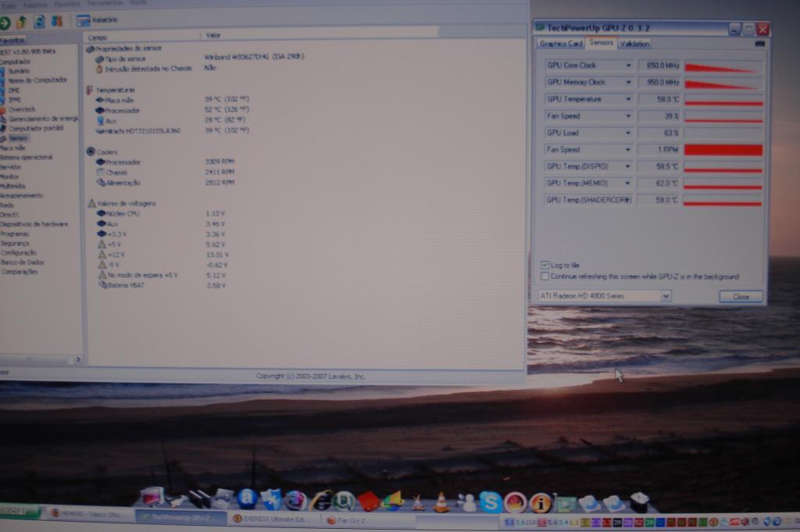Expand the GPU Core Clock dropdown

coord(628,66)
